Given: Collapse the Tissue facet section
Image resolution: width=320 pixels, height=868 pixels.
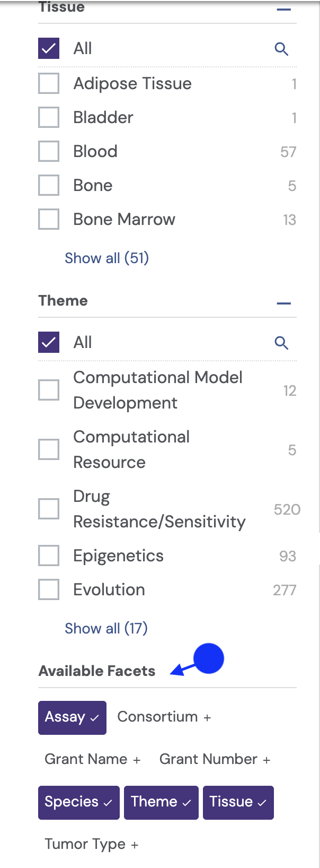Looking at the screenshot, I should [x=284, y=9].
